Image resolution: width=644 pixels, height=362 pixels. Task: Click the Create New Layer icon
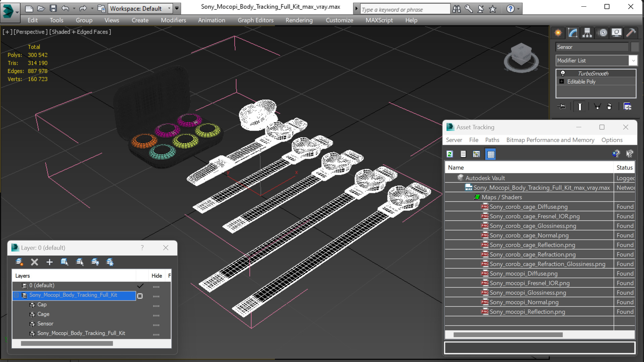tap(19, 262)
